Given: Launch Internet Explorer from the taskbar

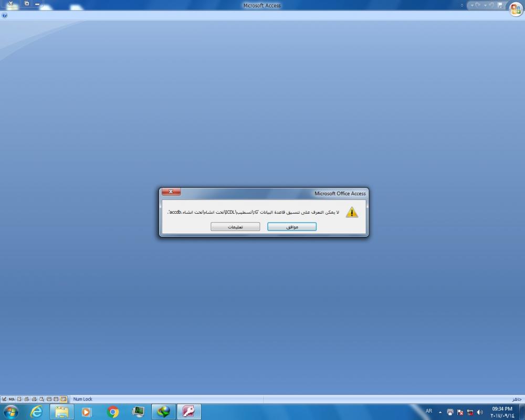Looking at the screenshot, I should (36, 411).
